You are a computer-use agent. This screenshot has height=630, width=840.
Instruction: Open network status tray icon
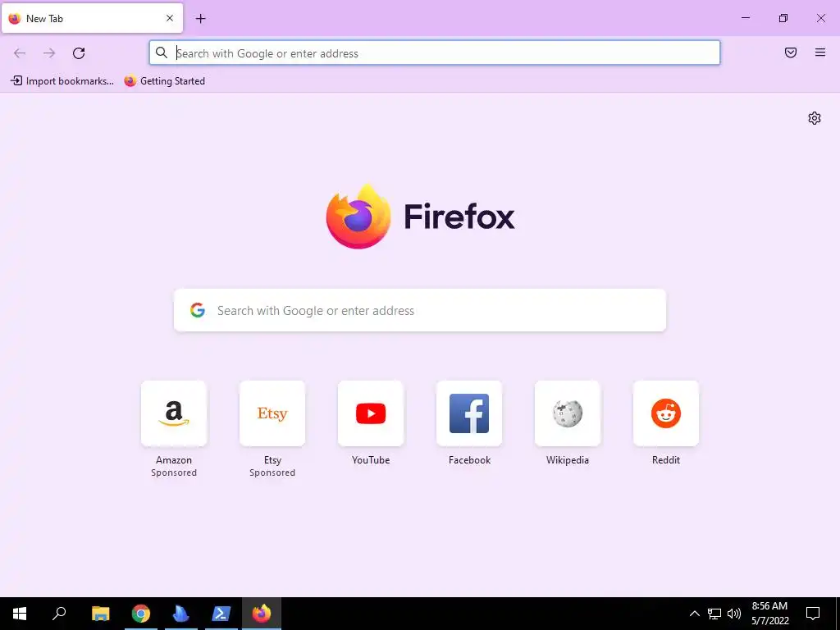coord(714,614)
